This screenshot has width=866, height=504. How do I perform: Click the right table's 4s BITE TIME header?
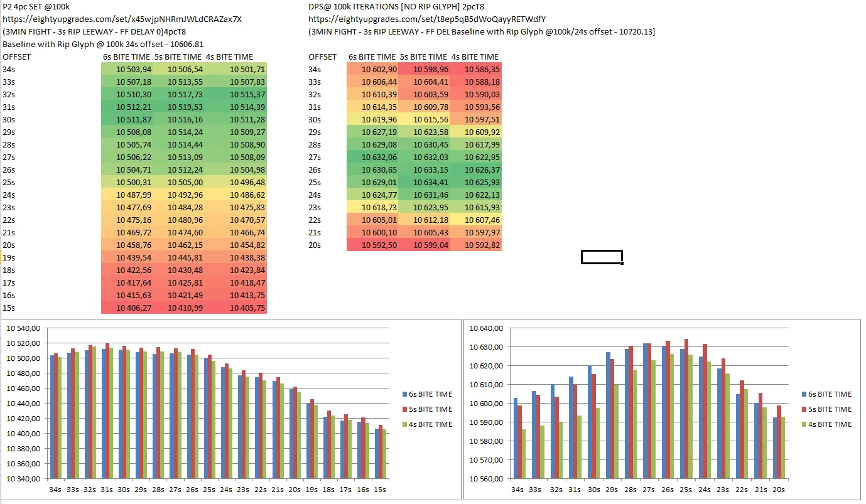point(475,56)
